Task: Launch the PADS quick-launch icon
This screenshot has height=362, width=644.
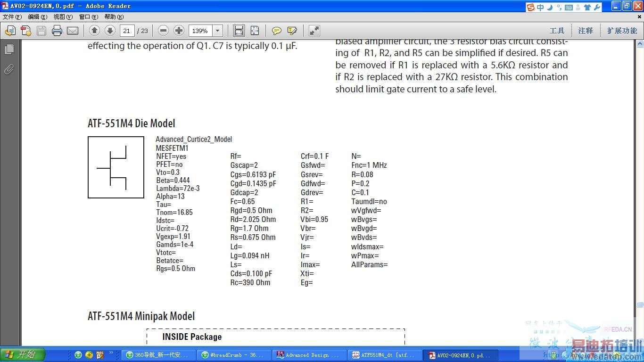Action: pyautogui.click(x=100, y=354)
